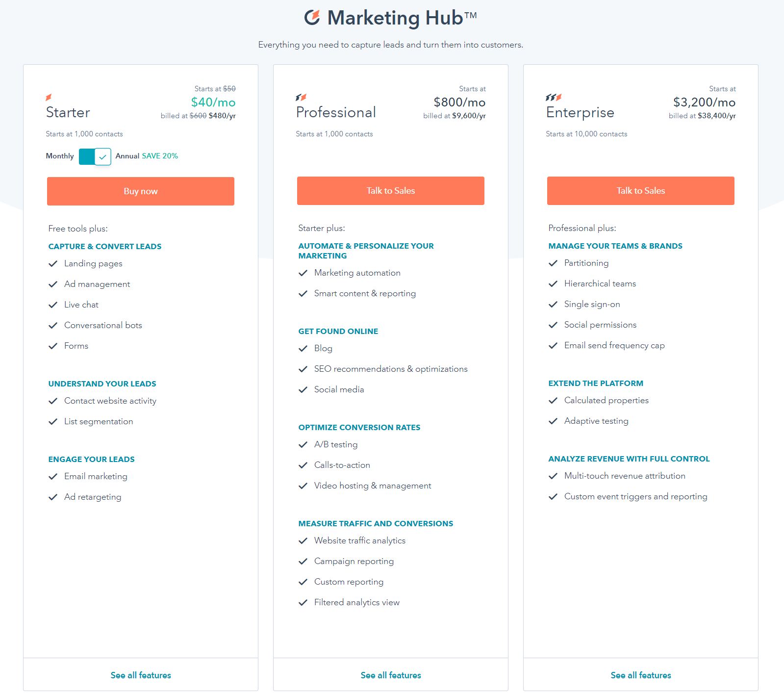Screen dimensions: 784x693
Task: Click the billed at $38,400/yr text
Action: point(702,116)
